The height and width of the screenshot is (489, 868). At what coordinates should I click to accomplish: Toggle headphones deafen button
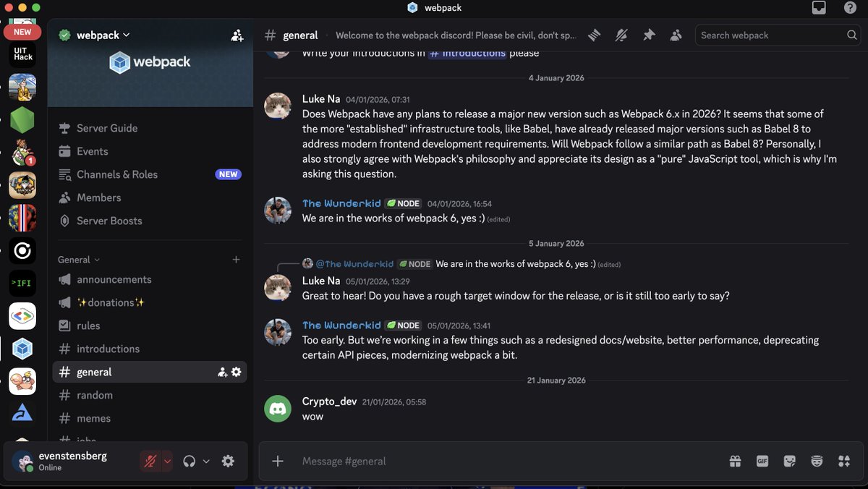[190, 461]
